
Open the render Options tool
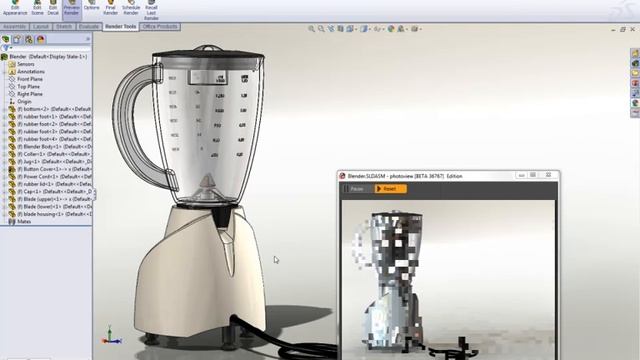click(x=91, y=6)
